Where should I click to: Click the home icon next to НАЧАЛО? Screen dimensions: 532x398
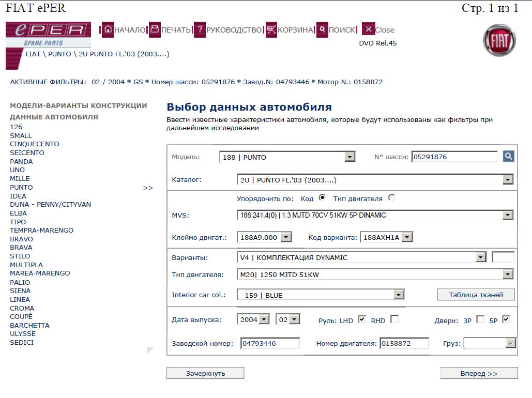108,29
